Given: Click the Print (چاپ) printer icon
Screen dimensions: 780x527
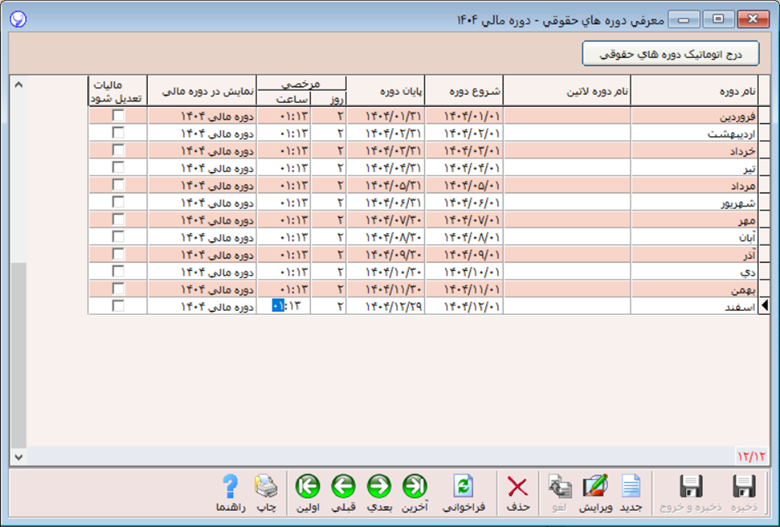Looking at the screenshot, I should click(266, 493).
